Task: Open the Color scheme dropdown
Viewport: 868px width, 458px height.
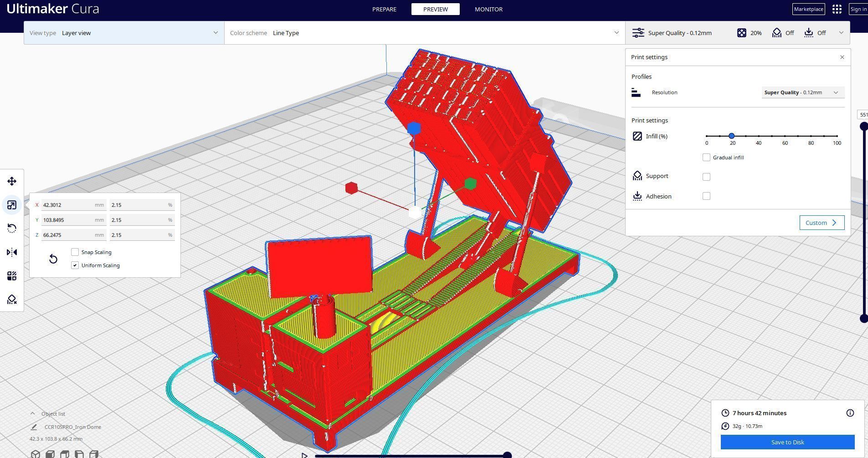Action: point(425,33)
